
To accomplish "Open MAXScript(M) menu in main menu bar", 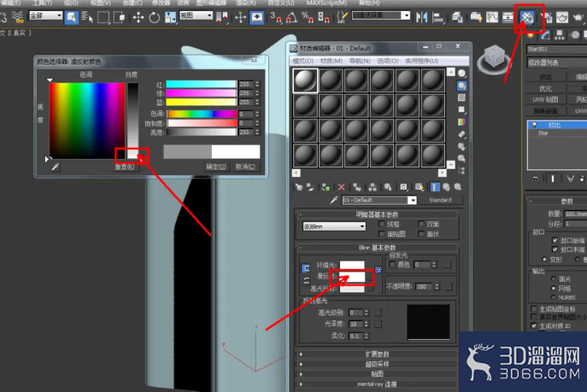I will [x=326, y=3].
